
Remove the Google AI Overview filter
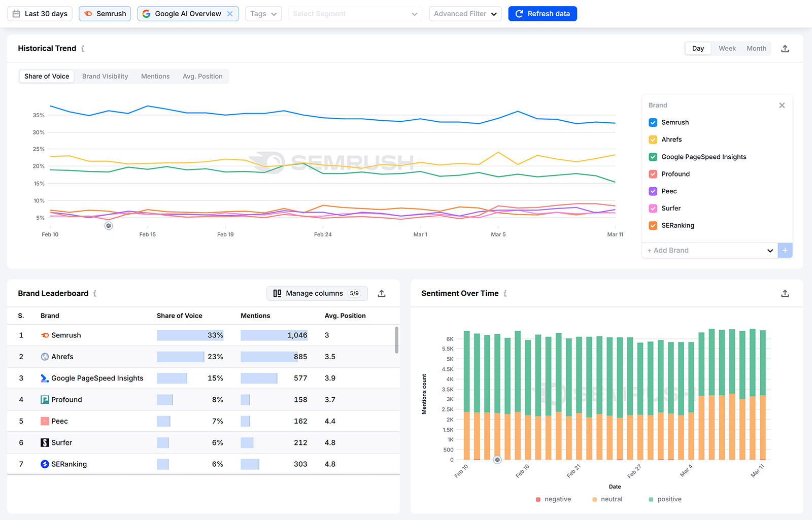click(x=229, y=14)
